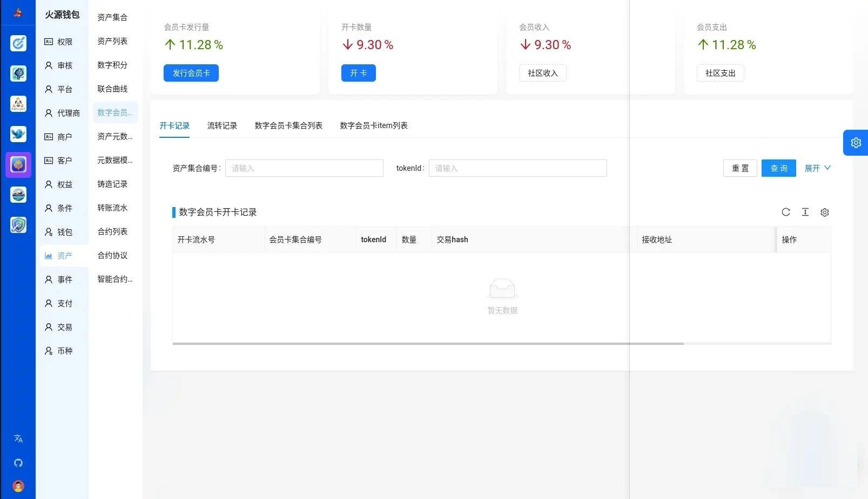Select the blue bird app icon
Image resolution: width=868 pixels, height=499 pixels.
tap(18, 134)
